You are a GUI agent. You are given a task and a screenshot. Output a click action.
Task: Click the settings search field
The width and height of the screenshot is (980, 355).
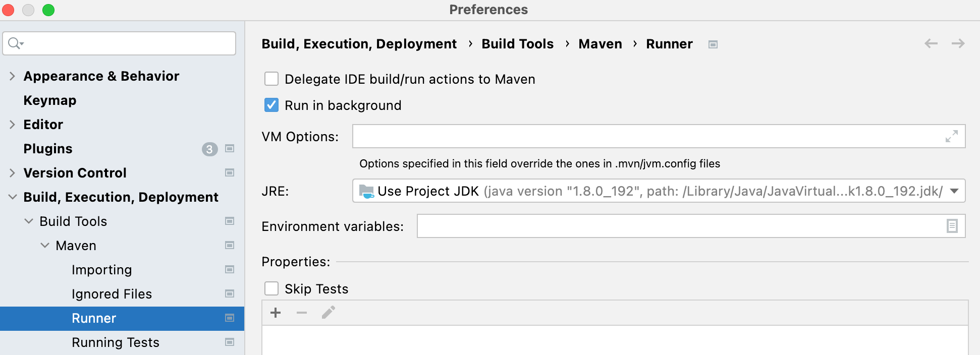click(126, 43)
